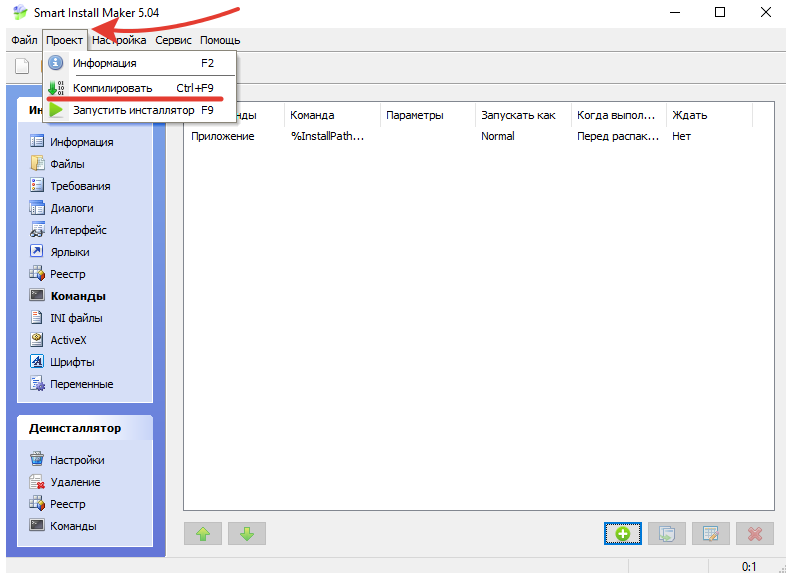This screenshot has width=786, height=573.
Task: Click the edit command pencil button
Action: [x=711, y=533]
